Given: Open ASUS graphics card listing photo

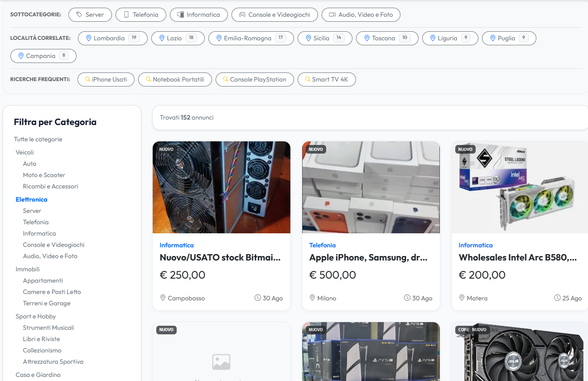Looking at the screenshot, I should point(520,352).
